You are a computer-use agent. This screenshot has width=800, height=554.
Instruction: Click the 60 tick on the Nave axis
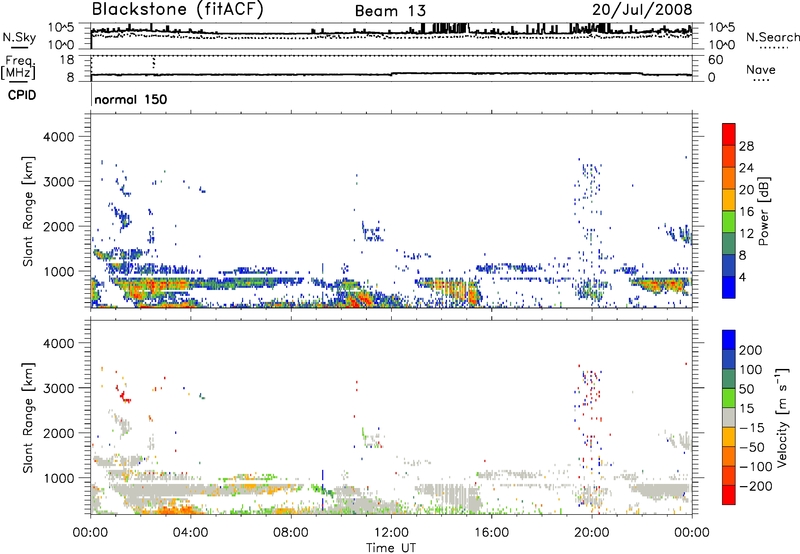click(x=715, y=60)
